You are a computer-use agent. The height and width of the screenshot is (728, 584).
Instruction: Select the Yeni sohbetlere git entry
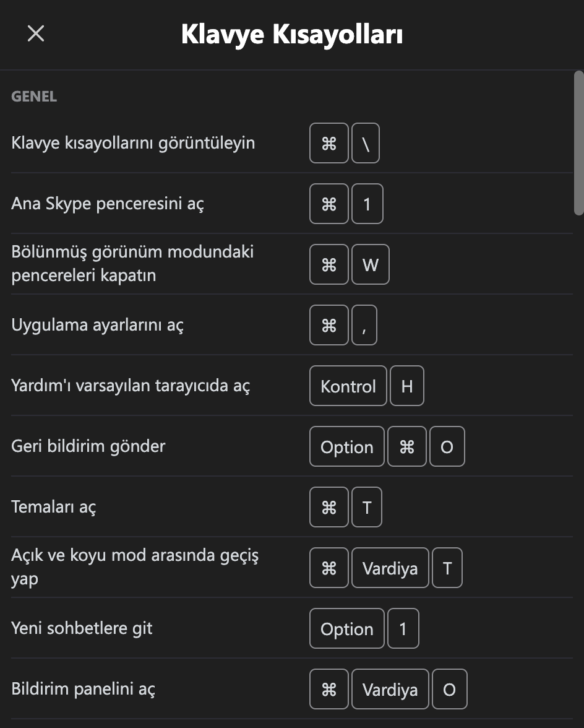[82, 629]
